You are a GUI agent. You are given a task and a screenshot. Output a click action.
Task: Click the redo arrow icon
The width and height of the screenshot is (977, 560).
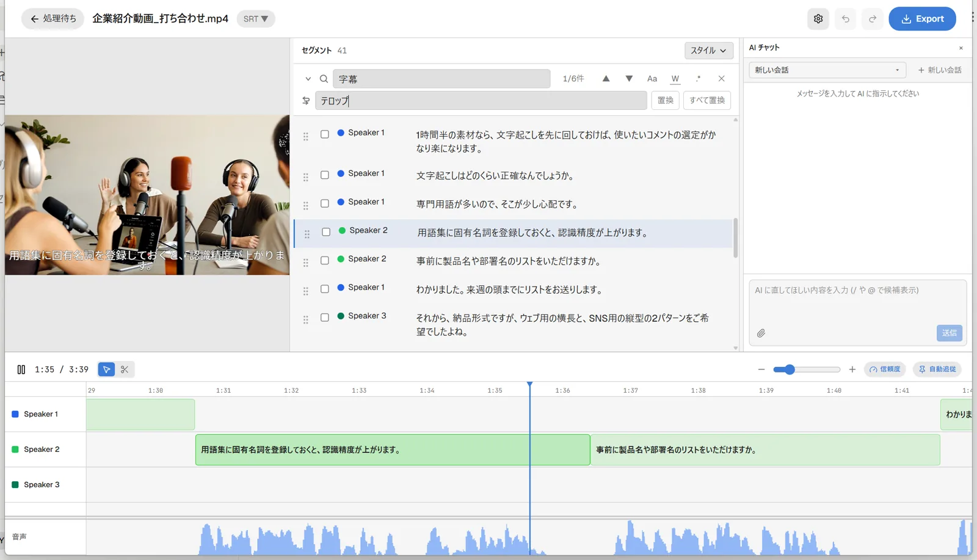(x=873, y=19)
